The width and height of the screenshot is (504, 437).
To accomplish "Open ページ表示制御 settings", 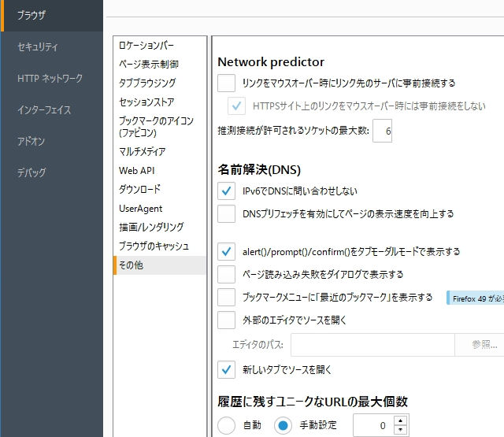I will click(x=160, y=65).
